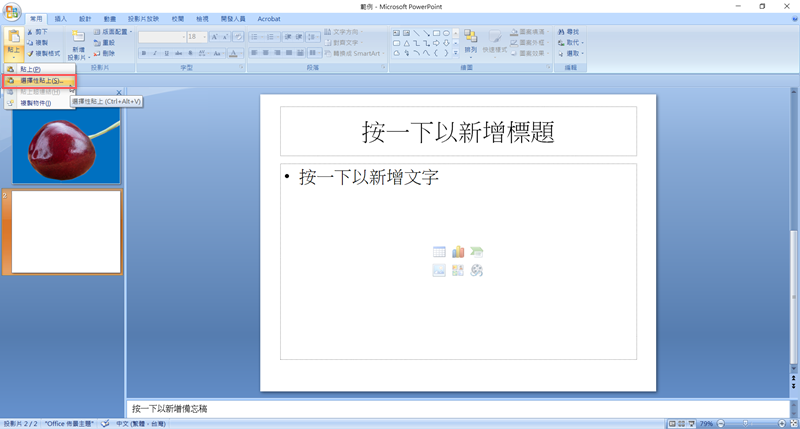Open the Replace (取代) dropdown
This screenshot has width=800, height=429.
[570, 42]
